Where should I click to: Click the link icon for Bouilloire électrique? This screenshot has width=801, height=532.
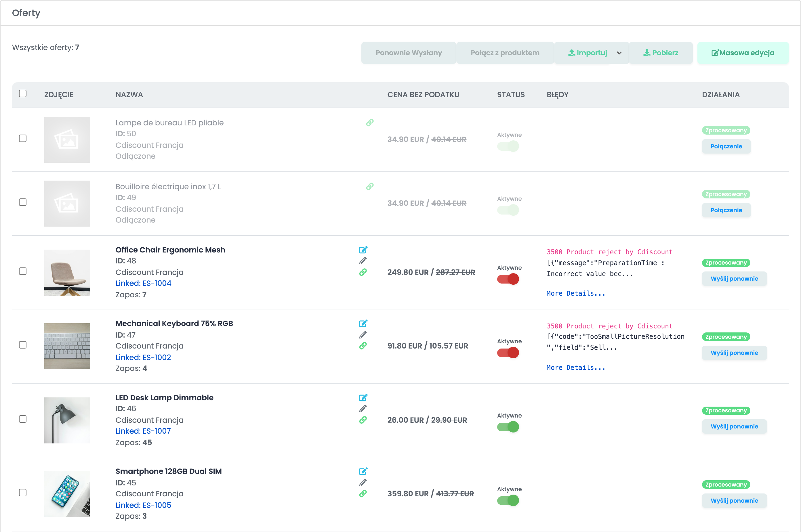click(x=370, y=186)
